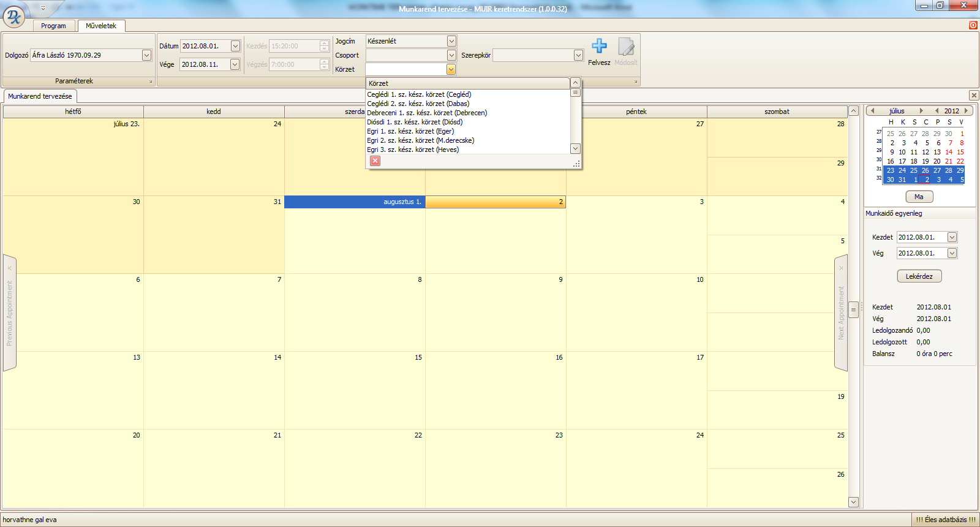This screenshot has height=527, width=980.
Task: Click the August 15 day cell
Action: [355, 390]
